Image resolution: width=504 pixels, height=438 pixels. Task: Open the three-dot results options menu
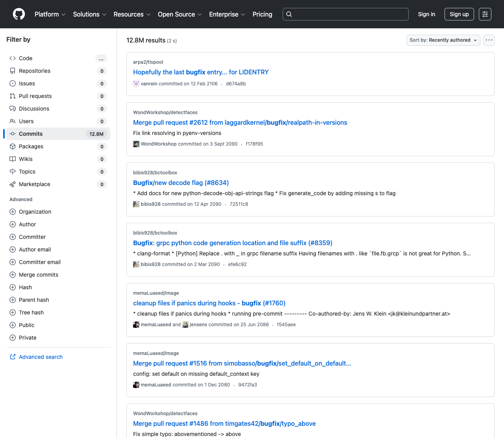(x=489, y=40)
